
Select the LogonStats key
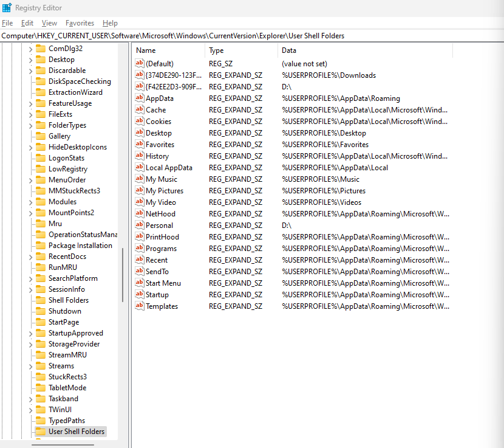point(67,158)
